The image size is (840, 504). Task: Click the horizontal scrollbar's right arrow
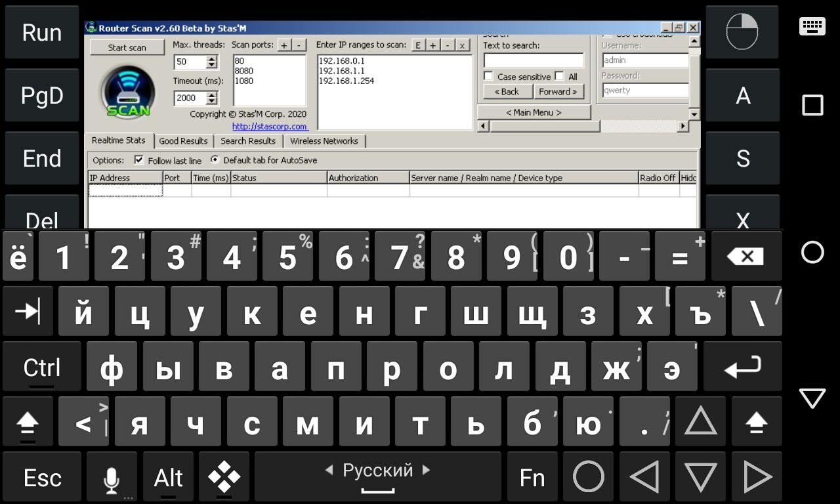point(683,126)
